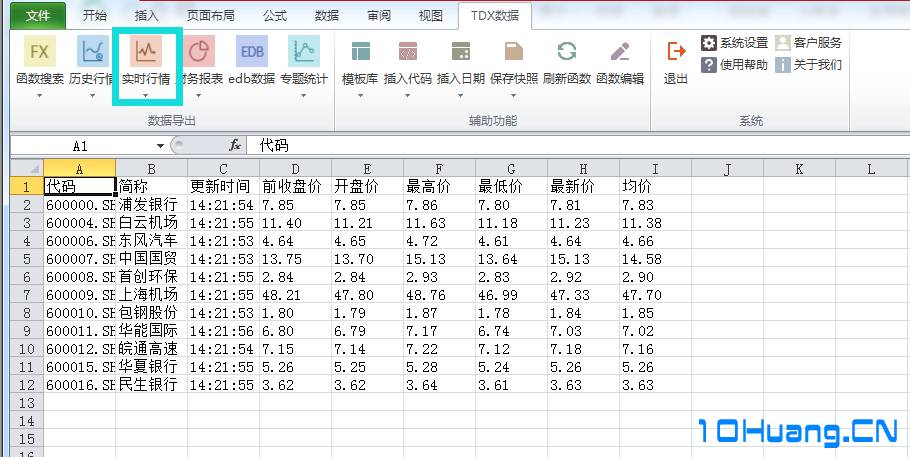Click the formula bar showing 代码
This screenshot has height=457, width=910.
tap(577, 146)
